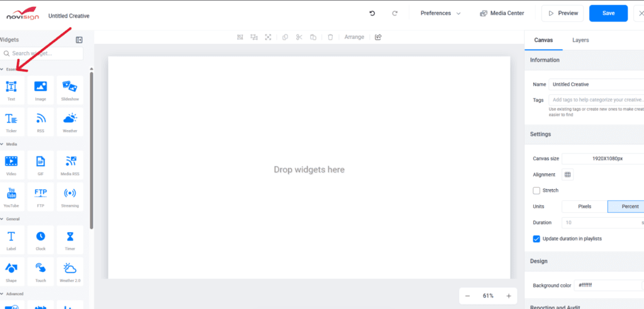Viewport: 644px width, 309px height.
Task: Add the Text widget
Action: [11, 90]
